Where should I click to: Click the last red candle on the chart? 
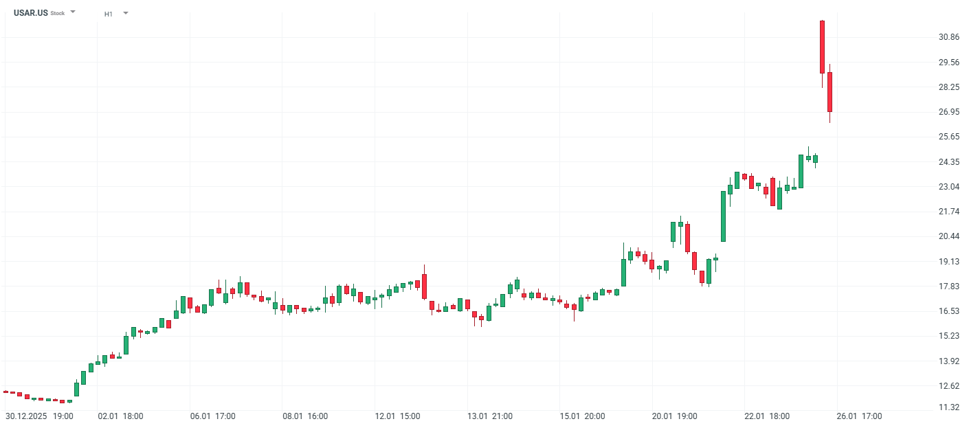coord(829,92)
